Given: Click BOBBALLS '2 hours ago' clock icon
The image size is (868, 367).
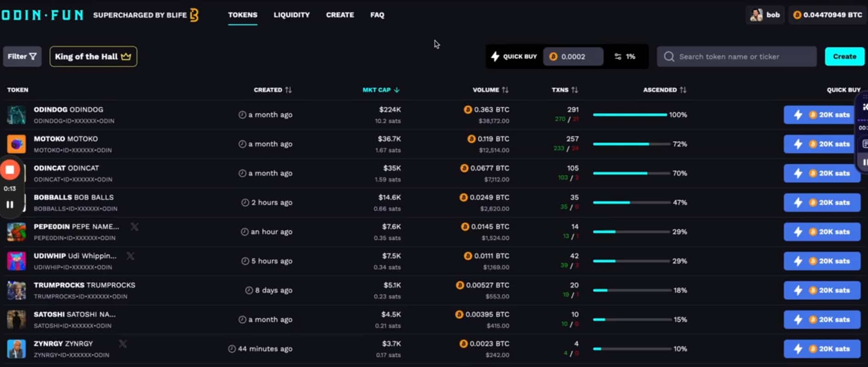Looking at the screenshot, I should [245, 203].
